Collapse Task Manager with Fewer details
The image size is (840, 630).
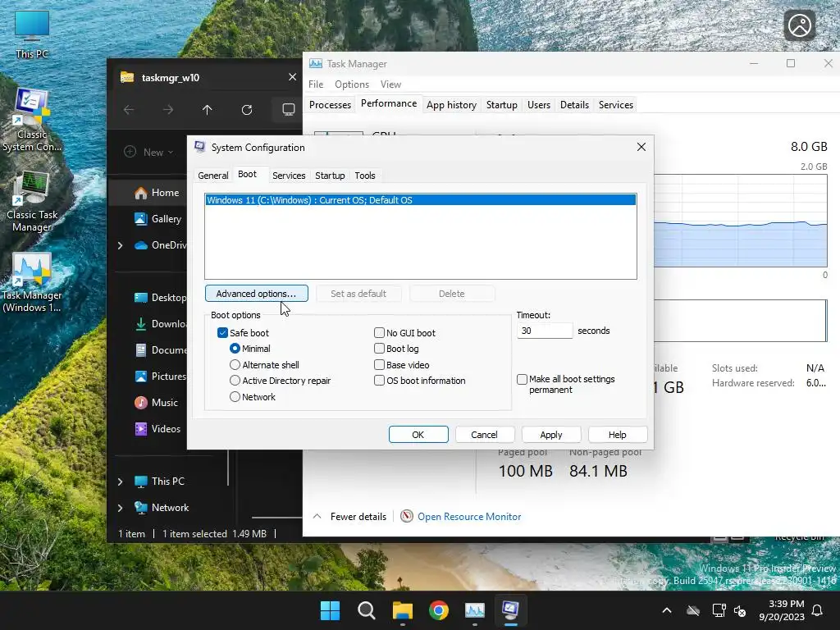coord(349,517)
